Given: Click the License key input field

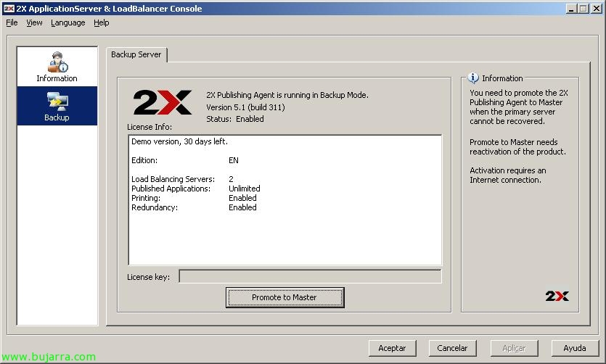Looking at the screenshot, I should (x=310, y=276).
